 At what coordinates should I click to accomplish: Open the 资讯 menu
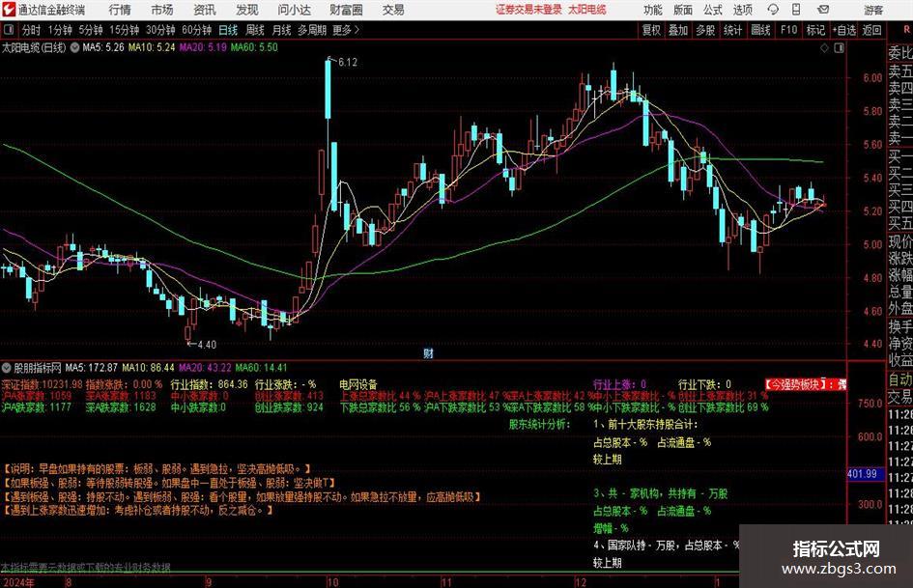coord(205,10)
